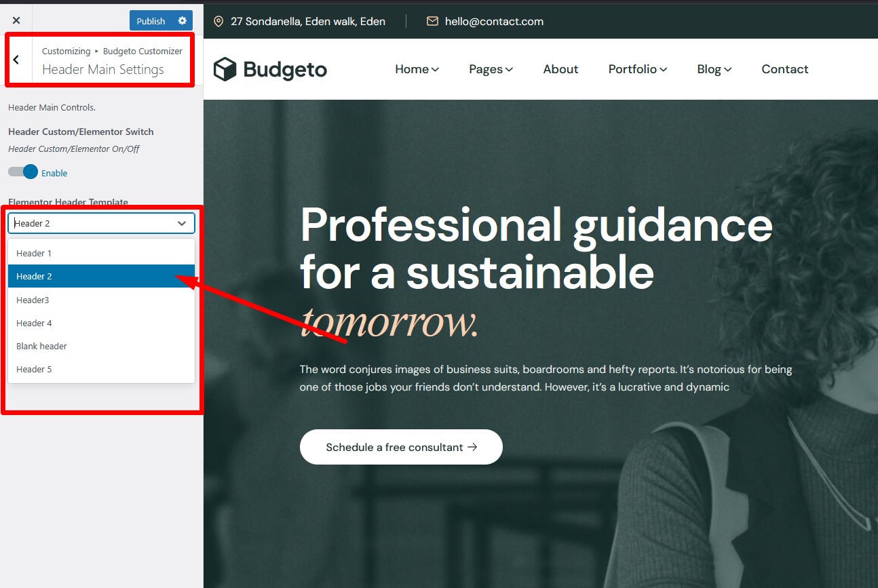Image resolution: width=878 pixels, height=588 pixels.
Task: Go back using the left chevron arrow
Action: [16, 60]
